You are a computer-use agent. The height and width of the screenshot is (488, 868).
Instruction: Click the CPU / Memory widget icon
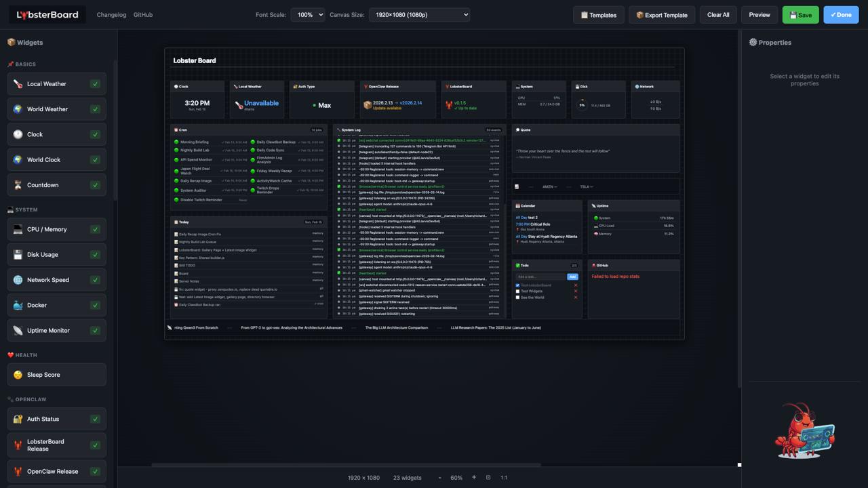coord(18,229)
